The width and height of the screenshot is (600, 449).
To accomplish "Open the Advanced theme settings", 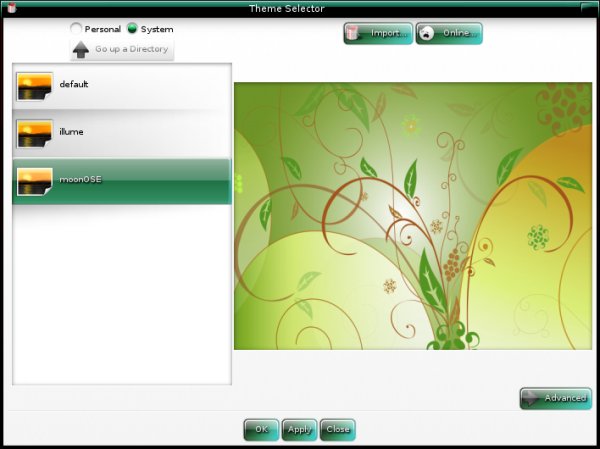I will click(556, 398).
